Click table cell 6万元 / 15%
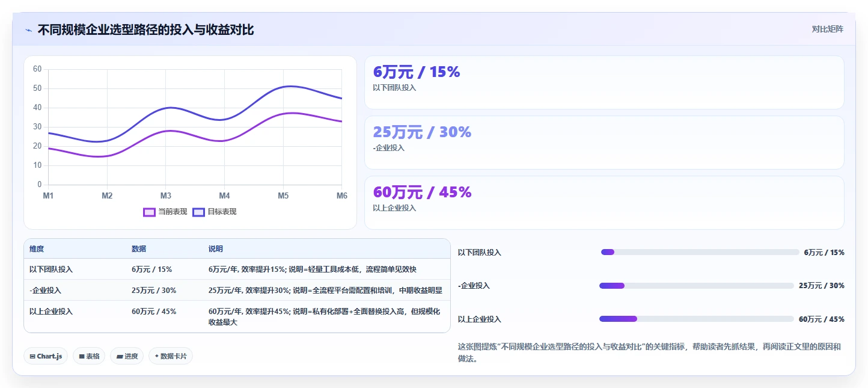 [x=152, y=269]
